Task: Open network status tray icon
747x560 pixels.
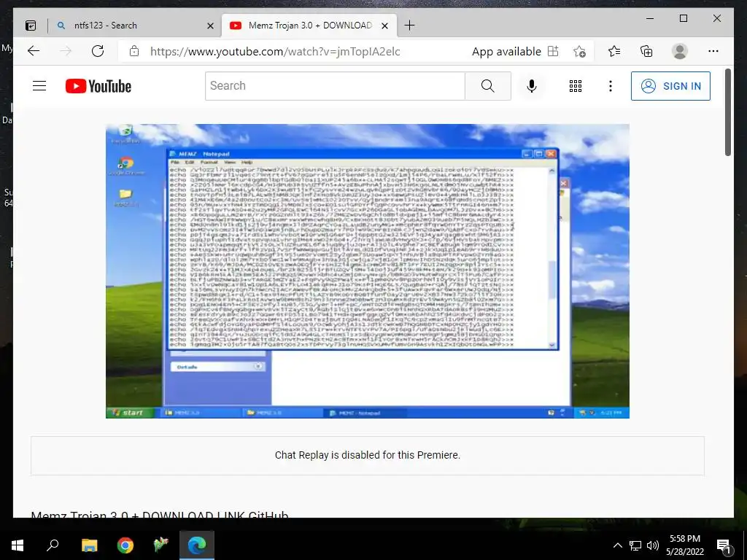Action: point(635,545)
